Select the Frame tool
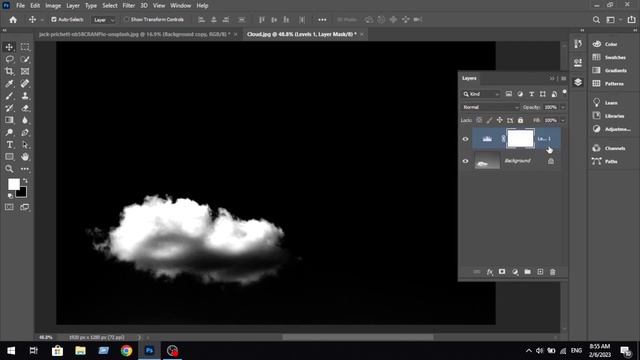The width and height of the screenshot is (640, 360). [x=25, y=71]
